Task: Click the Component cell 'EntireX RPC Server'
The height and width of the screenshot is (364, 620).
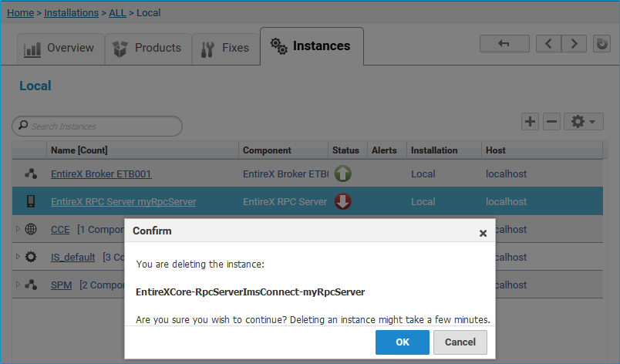Action: (285, 202)
